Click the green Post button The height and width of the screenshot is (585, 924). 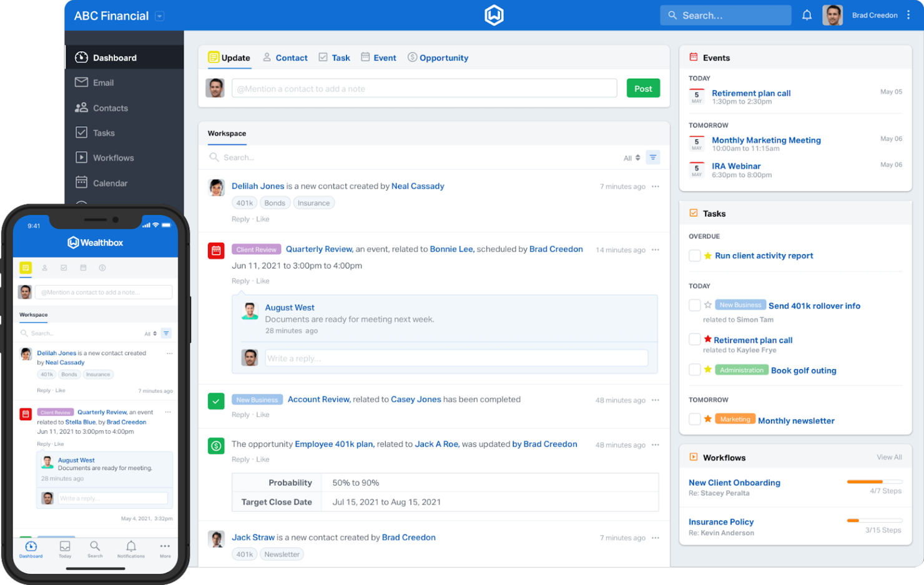[x=643, y=89]
